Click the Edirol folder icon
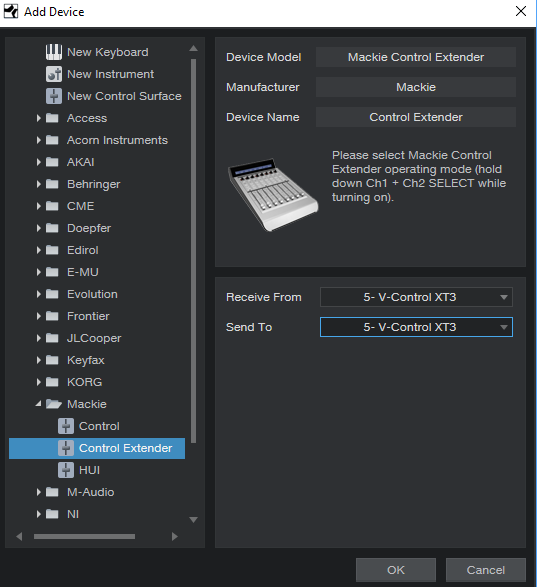537x587 pixels. pos(52,250)
